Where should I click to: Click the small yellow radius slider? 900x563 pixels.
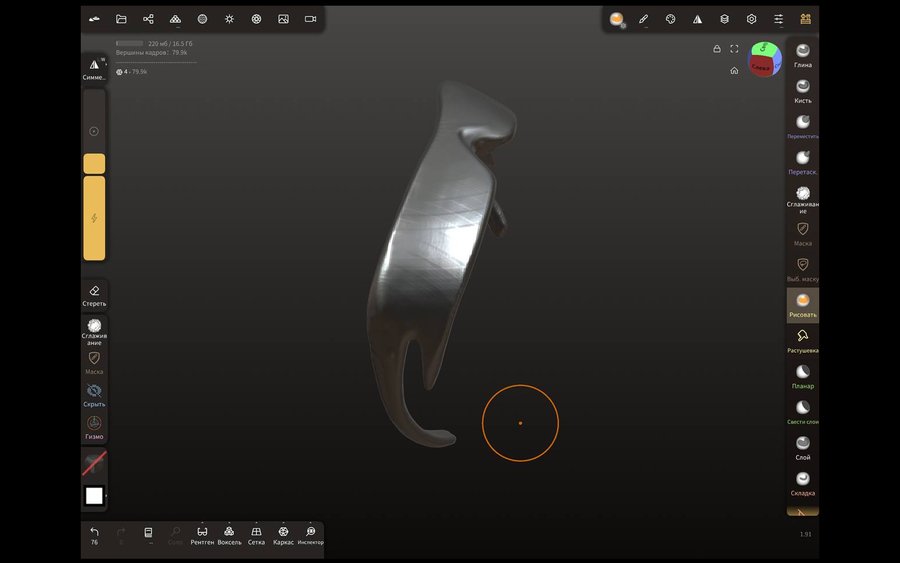(94, 164)
